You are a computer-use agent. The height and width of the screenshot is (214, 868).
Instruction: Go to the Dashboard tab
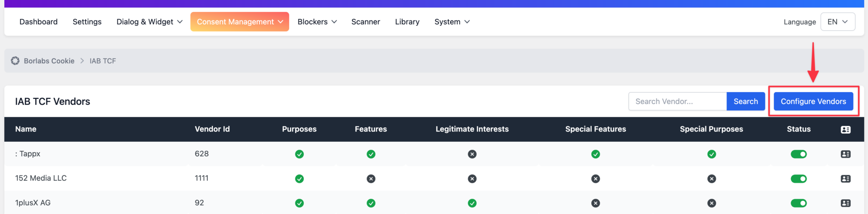tap(39, 22)
